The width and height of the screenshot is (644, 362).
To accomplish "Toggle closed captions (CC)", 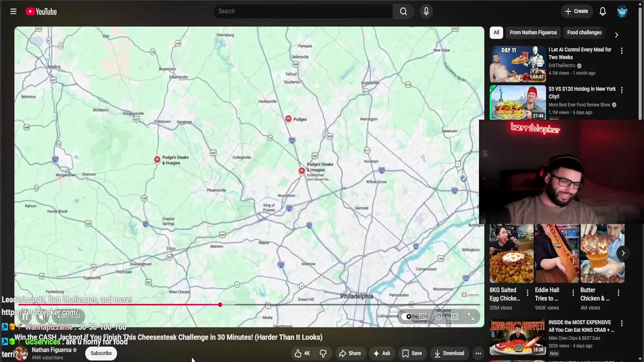I will (423, 317).
